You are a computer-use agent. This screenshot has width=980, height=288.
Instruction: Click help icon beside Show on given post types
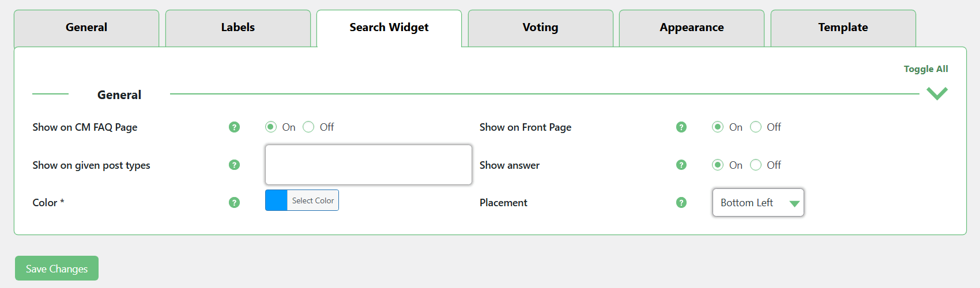point(234,165)
